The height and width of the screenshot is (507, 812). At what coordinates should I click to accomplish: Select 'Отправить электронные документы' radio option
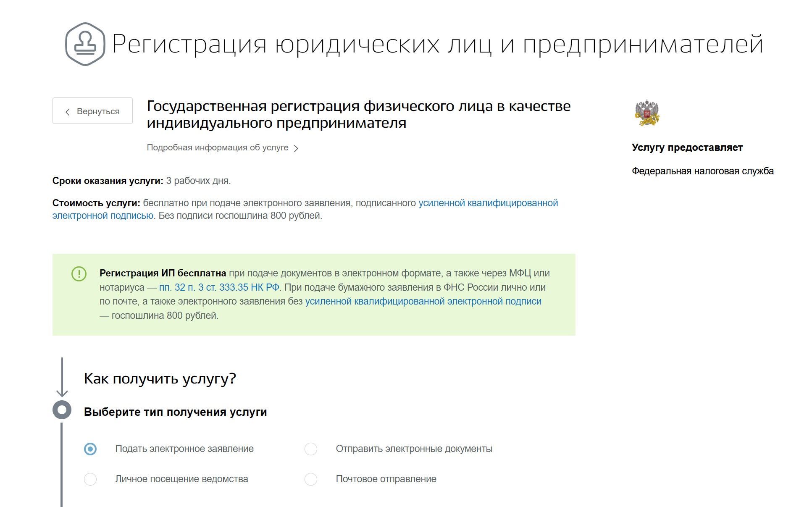(x=311, y=449)
